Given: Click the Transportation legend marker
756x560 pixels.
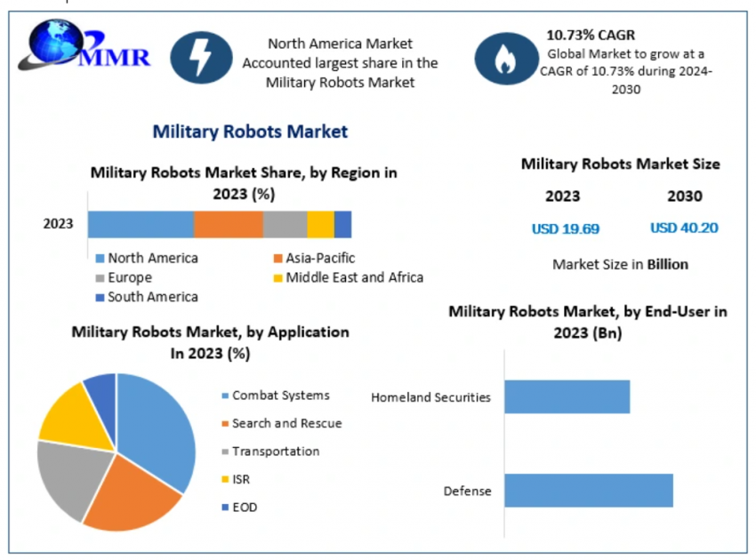Looking at the screenshot, I should tap(225, 452).
